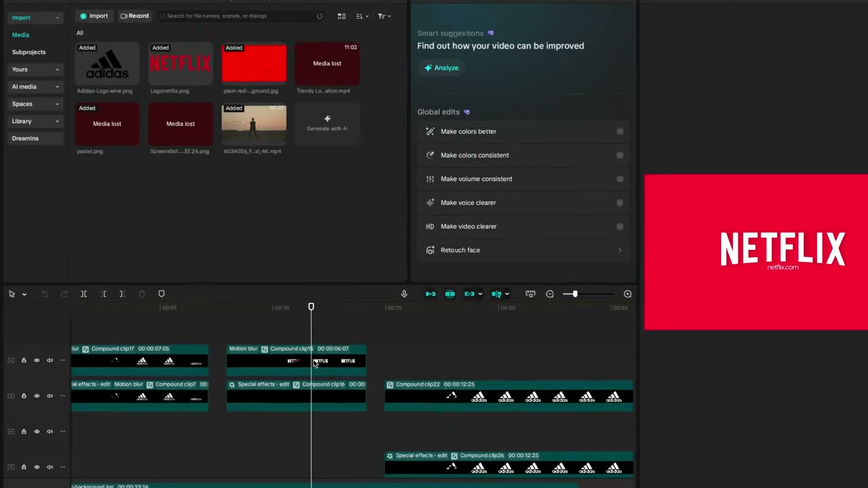Click the Generate with AI tile

coord(327,123)
